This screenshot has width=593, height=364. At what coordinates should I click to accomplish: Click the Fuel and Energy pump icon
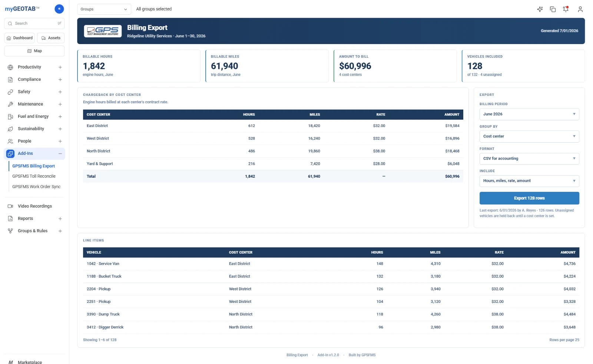click(x=10, y=117)
